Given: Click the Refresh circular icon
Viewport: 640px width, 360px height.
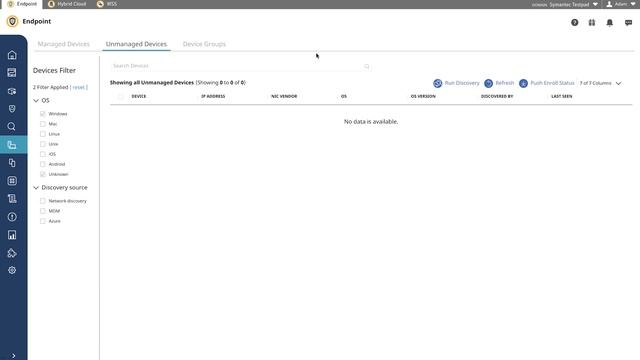Looking at the screenshot, I should click(x=488, y=83).
